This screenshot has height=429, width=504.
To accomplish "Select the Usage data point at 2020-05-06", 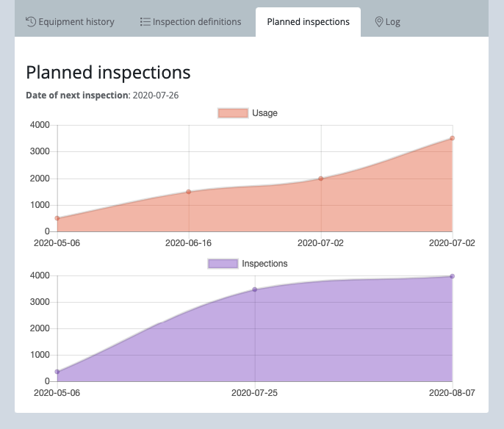I will click(57, 218).
